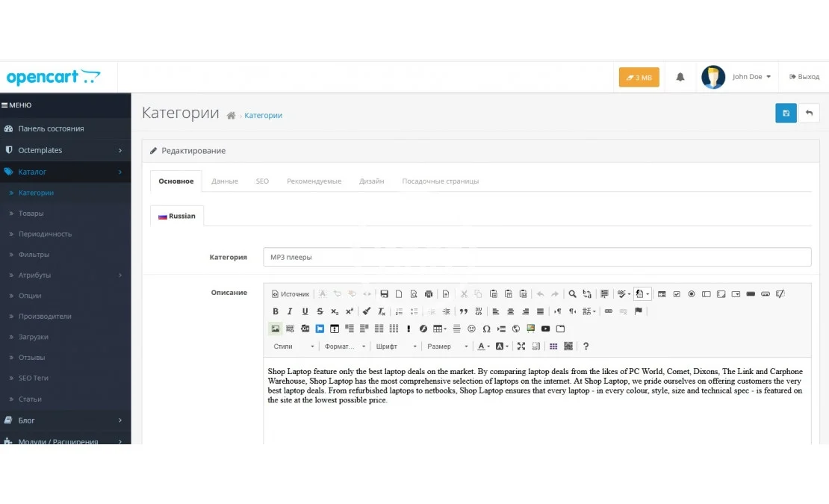Insert a radio button form element
829x504 pixels.
[x=691, y=294]
